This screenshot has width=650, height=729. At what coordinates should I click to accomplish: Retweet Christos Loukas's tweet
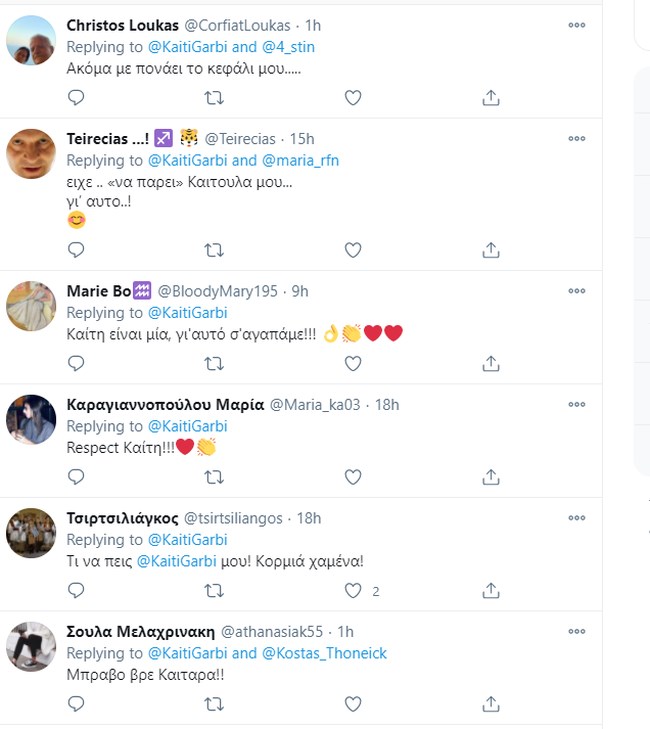[214, 97]
